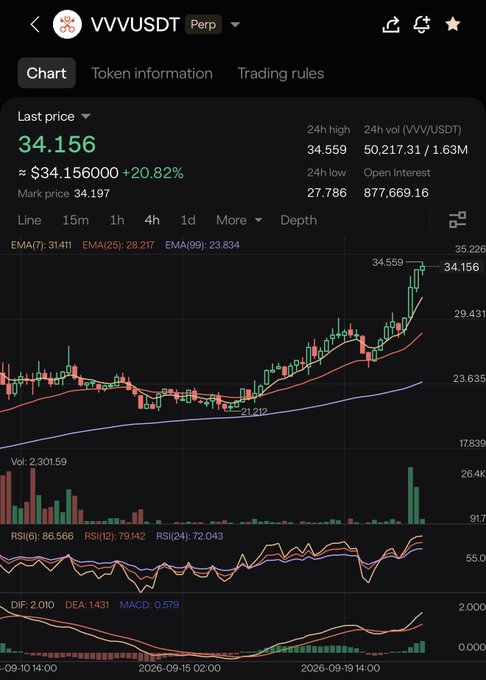Tap the RSI(12): 79.142 legend

(114, 536)
